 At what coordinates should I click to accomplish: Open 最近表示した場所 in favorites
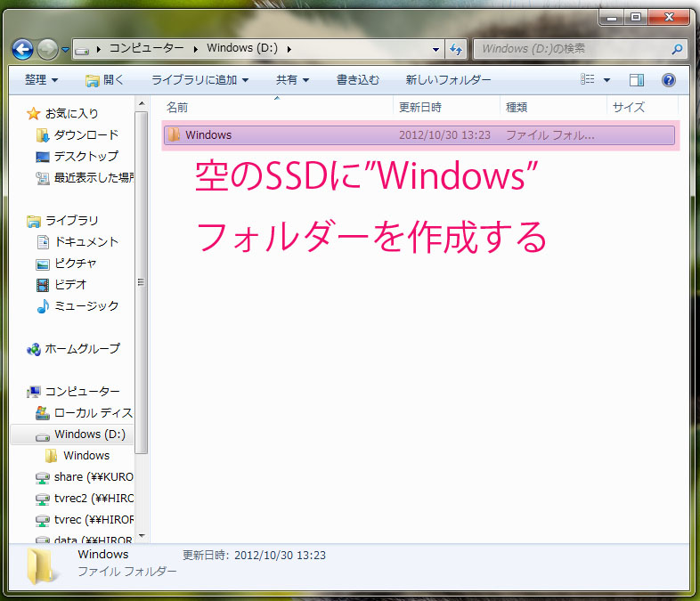[94, 177]
